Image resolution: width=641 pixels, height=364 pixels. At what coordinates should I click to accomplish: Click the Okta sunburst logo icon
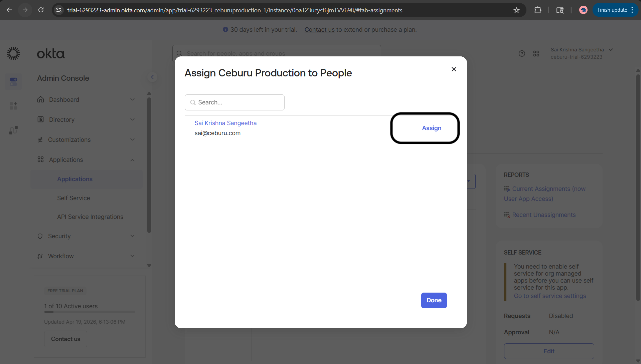tap(13, 53)
